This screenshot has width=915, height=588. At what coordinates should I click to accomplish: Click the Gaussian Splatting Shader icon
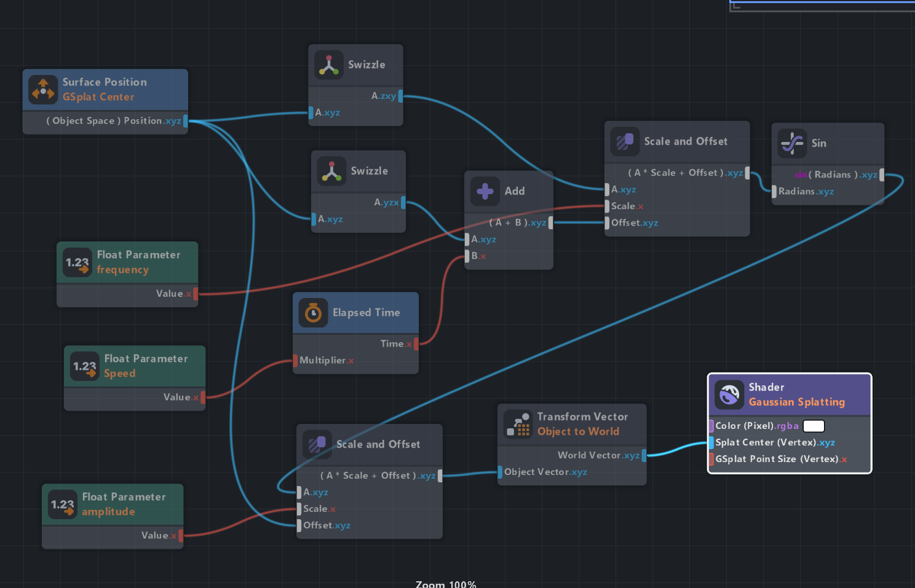pos(729,394)
